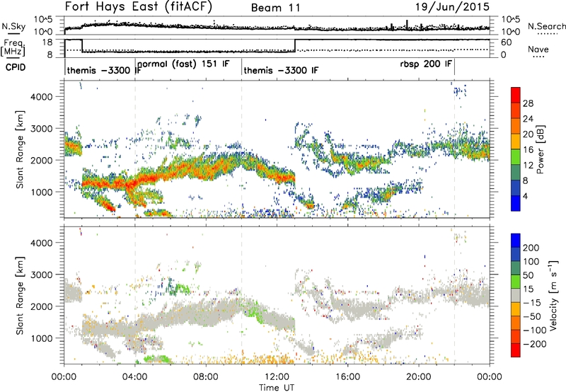The width and height of the screenshot is (566, 392).
Task: Click the title 'Fort Hays East (fitACF)'
Action: [138, 7]
